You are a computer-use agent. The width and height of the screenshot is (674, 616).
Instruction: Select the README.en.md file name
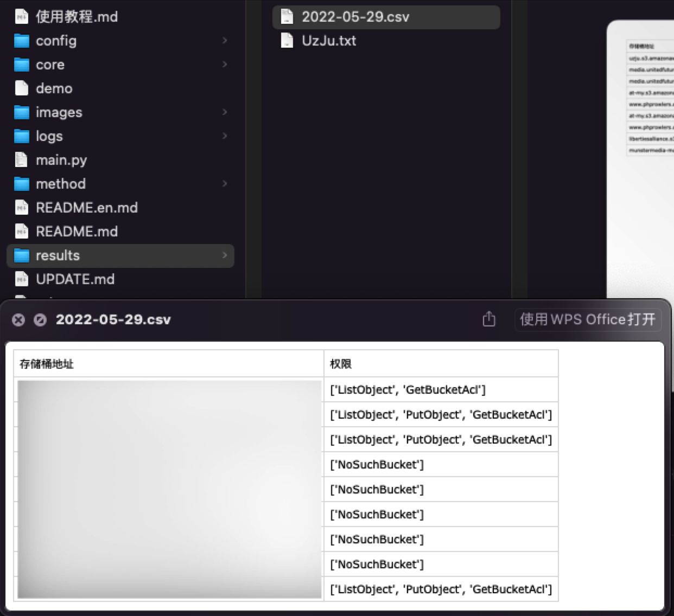tap(87, 208)
